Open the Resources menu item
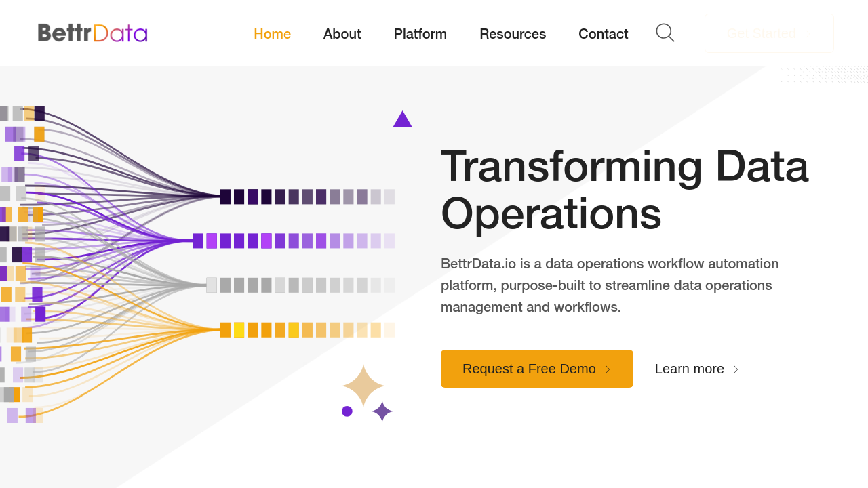 [x=513, y=34]
